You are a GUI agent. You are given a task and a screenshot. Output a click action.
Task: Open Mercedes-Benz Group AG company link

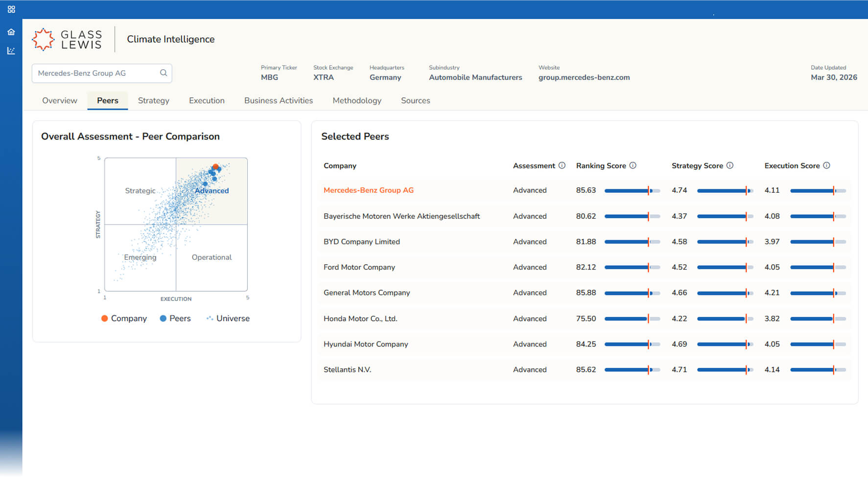369,190
